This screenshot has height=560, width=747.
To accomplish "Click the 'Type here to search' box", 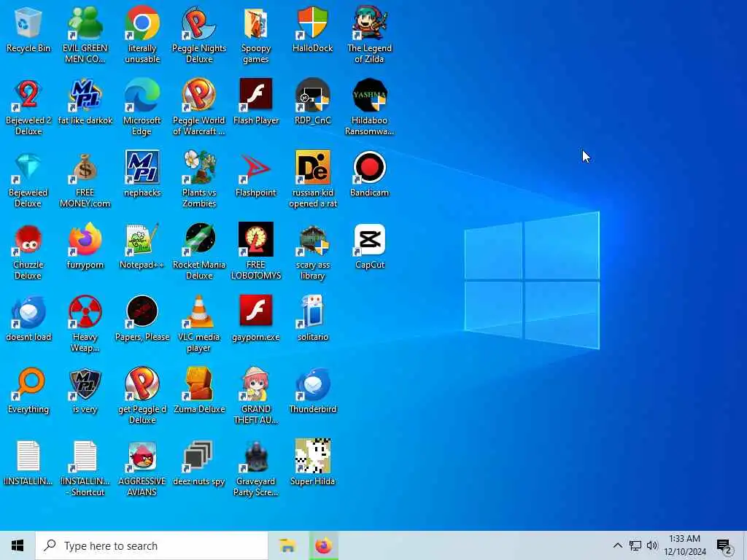I will pyautogui.click(x=152, y=545).
